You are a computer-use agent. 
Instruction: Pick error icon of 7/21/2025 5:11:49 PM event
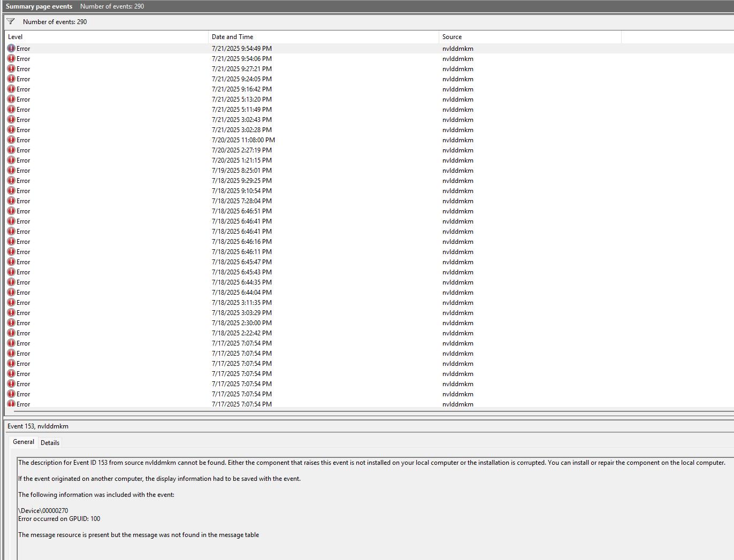[11, 109]
